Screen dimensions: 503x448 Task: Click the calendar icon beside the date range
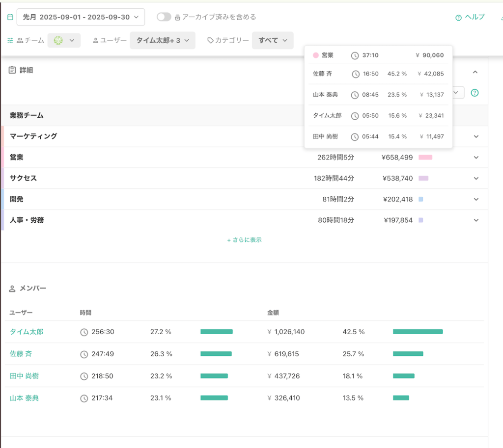pyautogui.click(x=10, y=17)
